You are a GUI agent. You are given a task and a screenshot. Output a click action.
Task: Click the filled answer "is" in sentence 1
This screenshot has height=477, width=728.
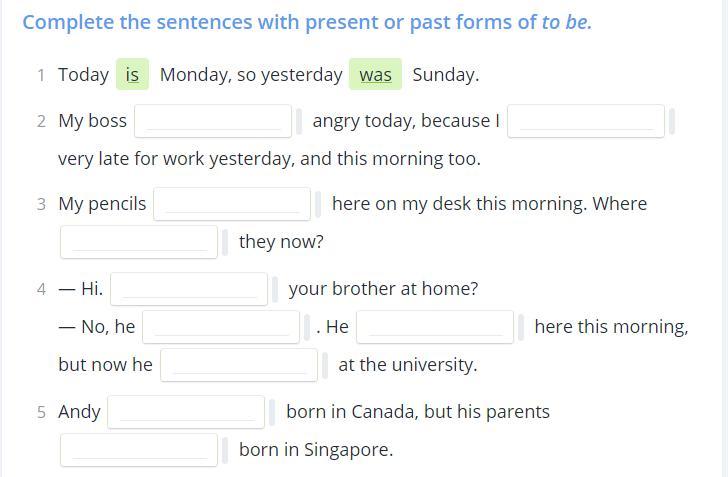coord(132,75)
